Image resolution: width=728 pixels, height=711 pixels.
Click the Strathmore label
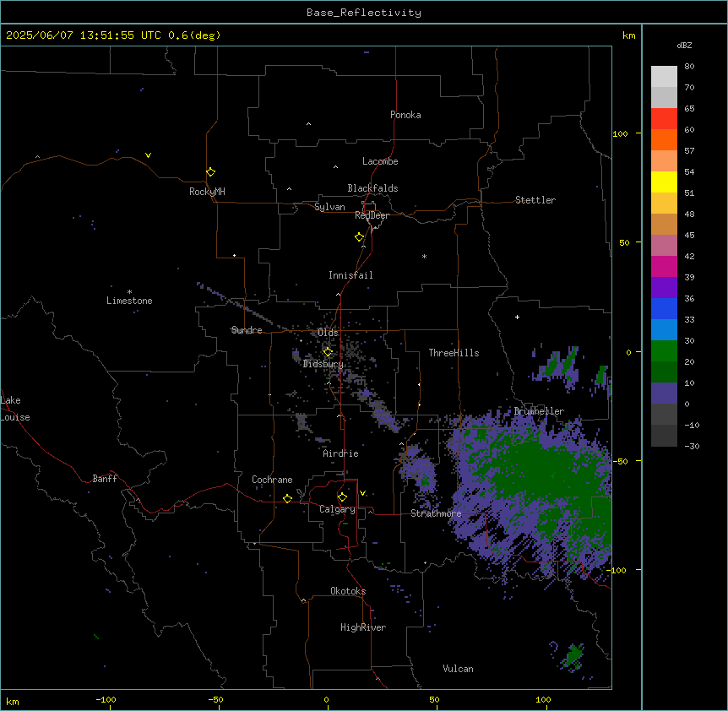pyautogui.click(x=436, y=513)
